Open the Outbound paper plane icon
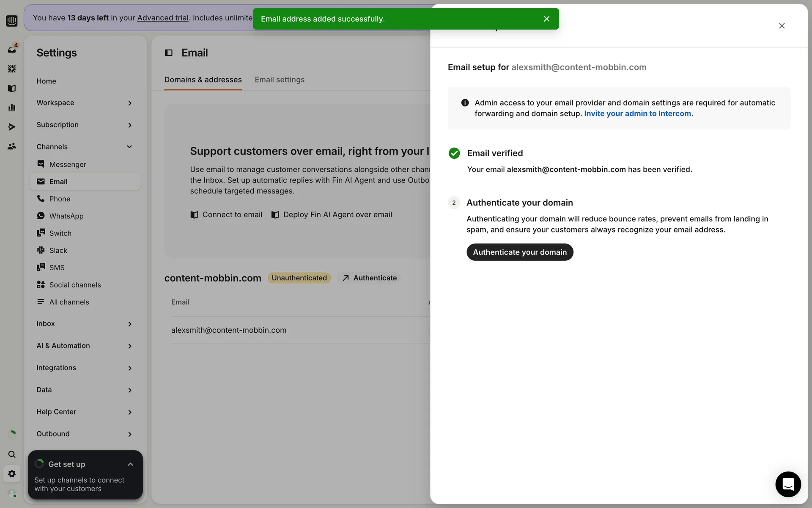 [x=12, y=127]
